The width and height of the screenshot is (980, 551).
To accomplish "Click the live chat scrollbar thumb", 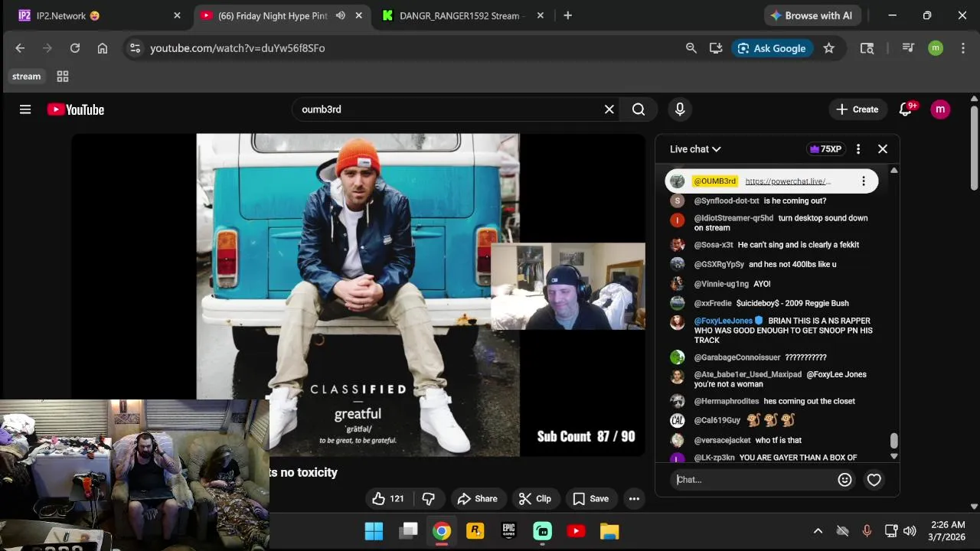I will point(893,441).
